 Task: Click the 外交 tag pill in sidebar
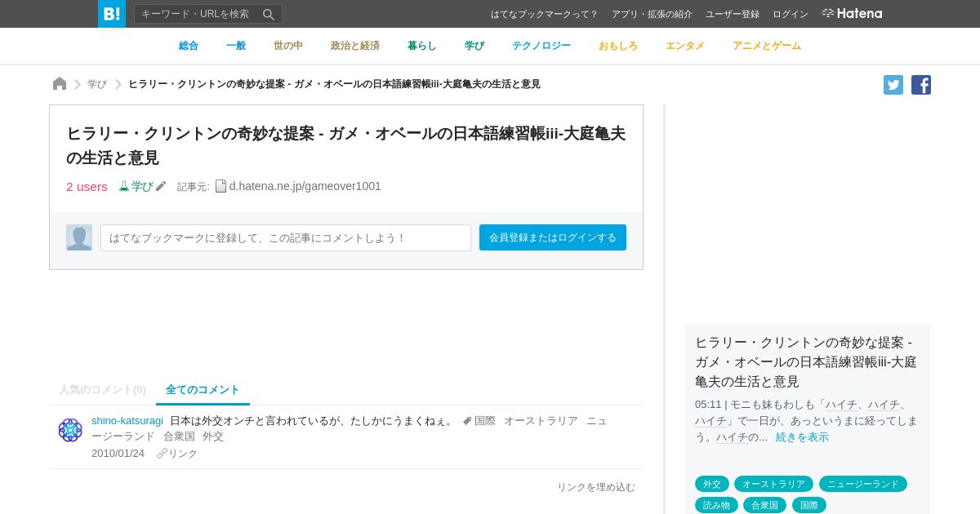point(712,484)
